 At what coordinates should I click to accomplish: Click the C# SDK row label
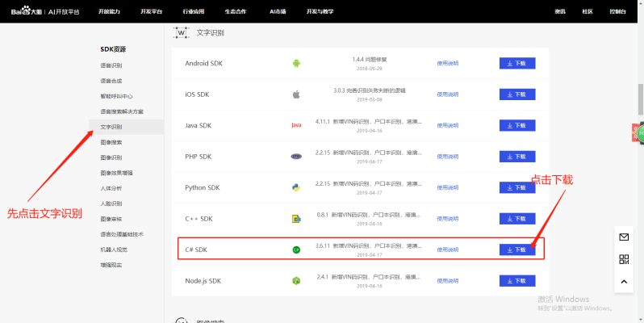point(196,250)
